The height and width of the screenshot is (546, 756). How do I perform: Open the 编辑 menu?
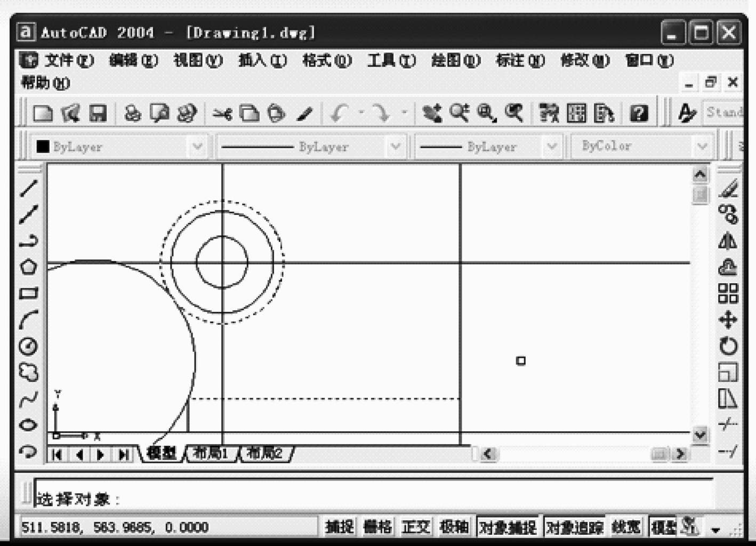(x=133, y=60)
